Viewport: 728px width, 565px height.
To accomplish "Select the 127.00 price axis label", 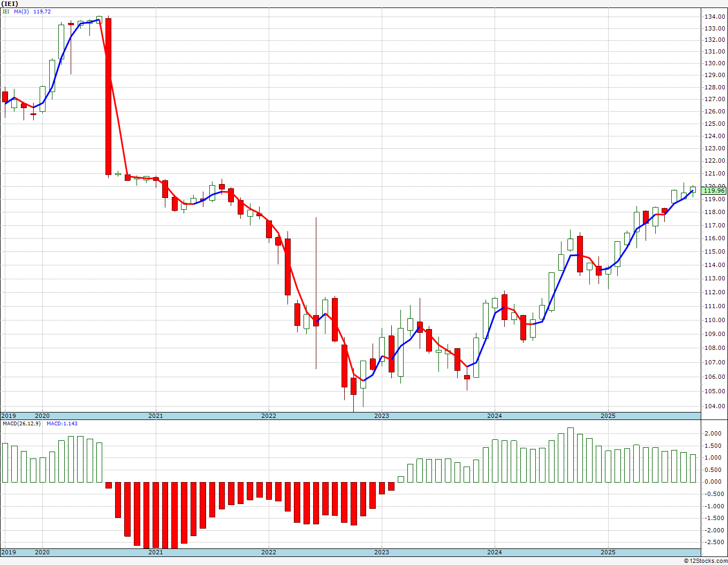I will pos(715,99).
